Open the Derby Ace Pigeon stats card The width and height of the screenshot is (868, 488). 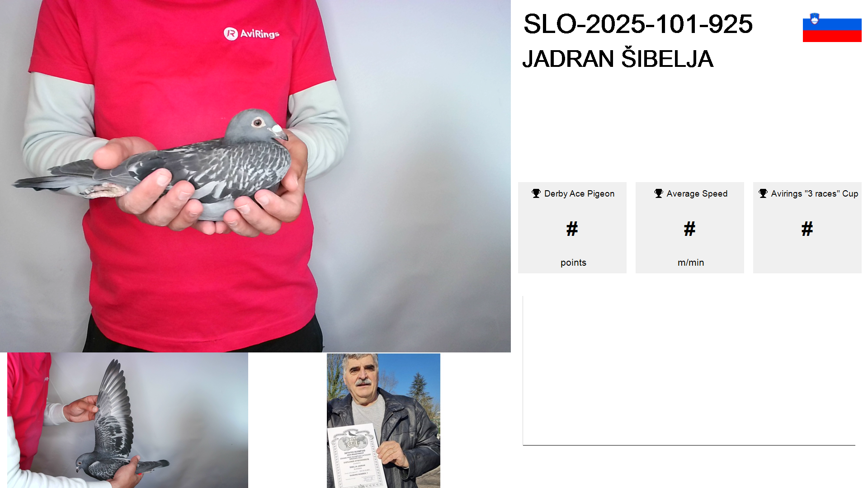tap(572, 228)
